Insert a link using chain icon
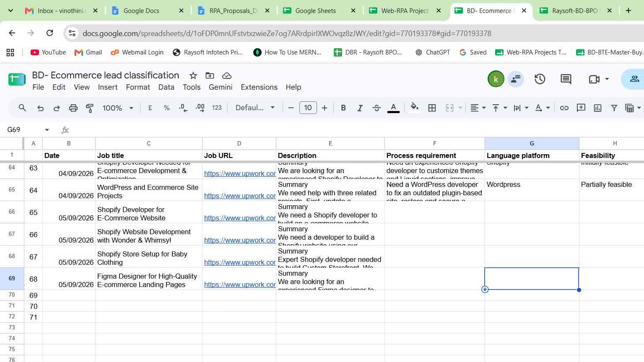 coord(564,108)
